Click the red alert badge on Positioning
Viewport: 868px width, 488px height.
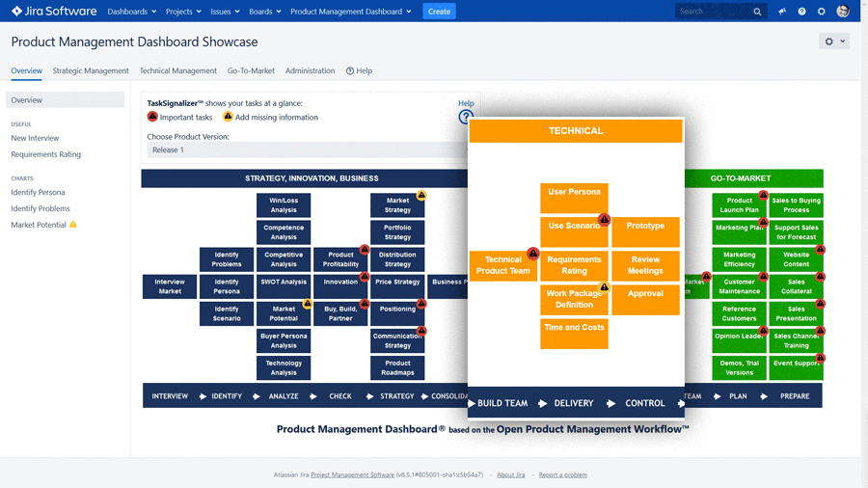(421, 303)
